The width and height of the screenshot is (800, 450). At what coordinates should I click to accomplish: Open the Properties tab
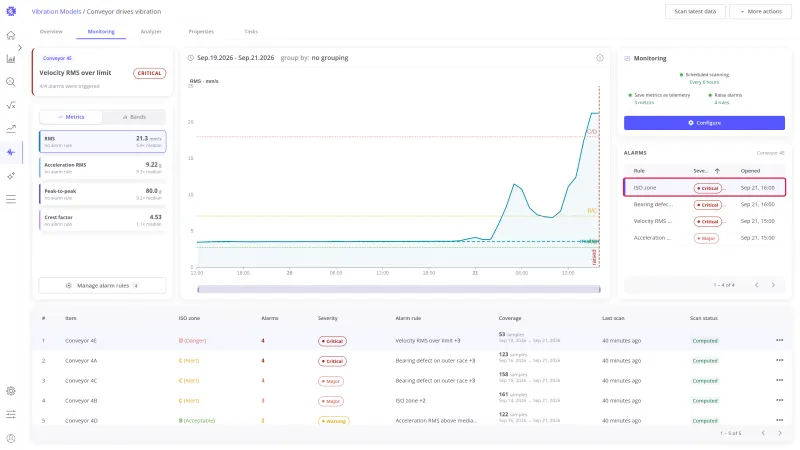tap(201, 32)
